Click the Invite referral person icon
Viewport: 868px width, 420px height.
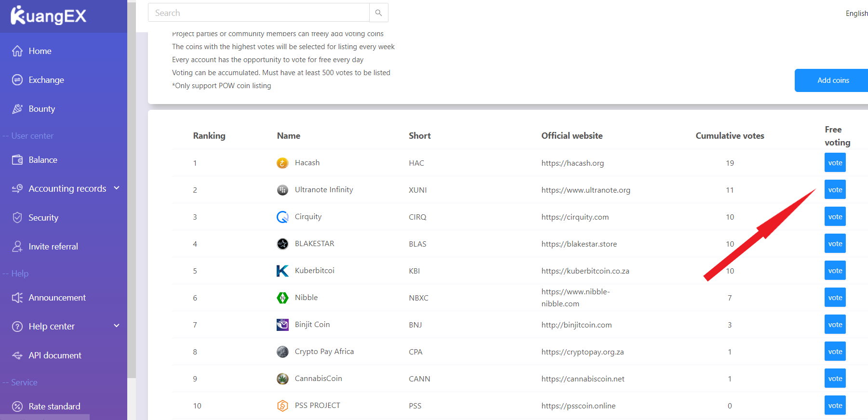click(x=17, y=247)
